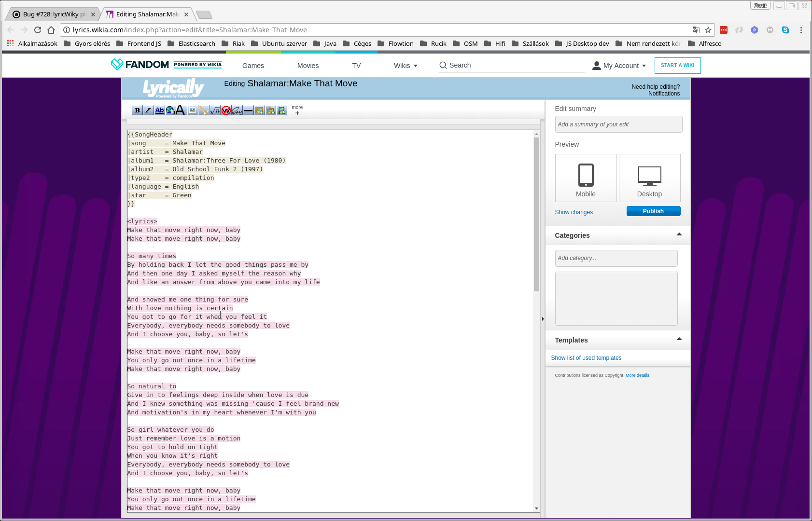Click the FANDOM logo
The height and width of the screenshot is (521, 812).
coord(140,64)
